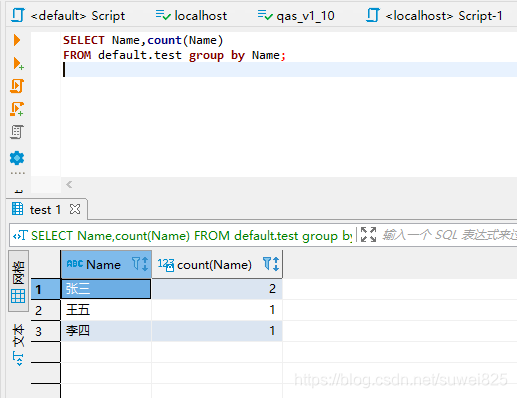Click the SQL icon beside result query text

[20, 235]
